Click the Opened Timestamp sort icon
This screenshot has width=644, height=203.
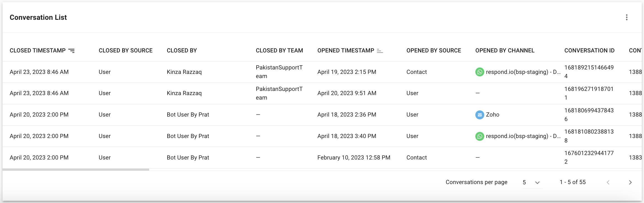[380, 51]
